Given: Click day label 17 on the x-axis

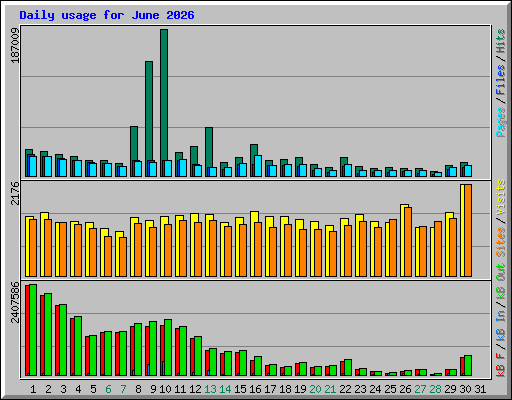Looking at the screenshot, I should 270,389.
